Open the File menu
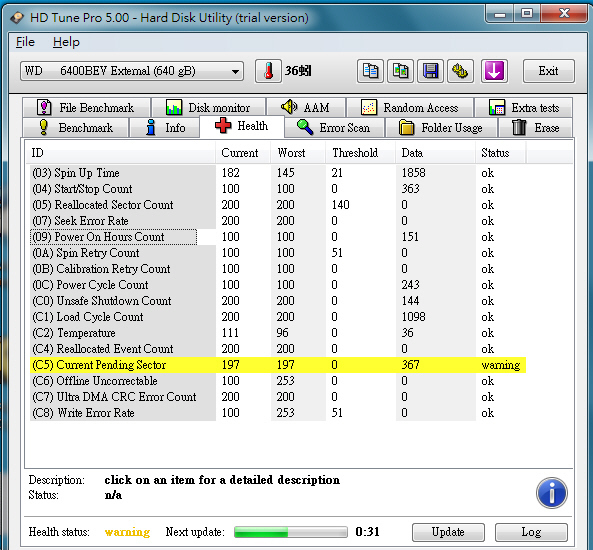The image size is (593, 550). [x=25, y=42]
